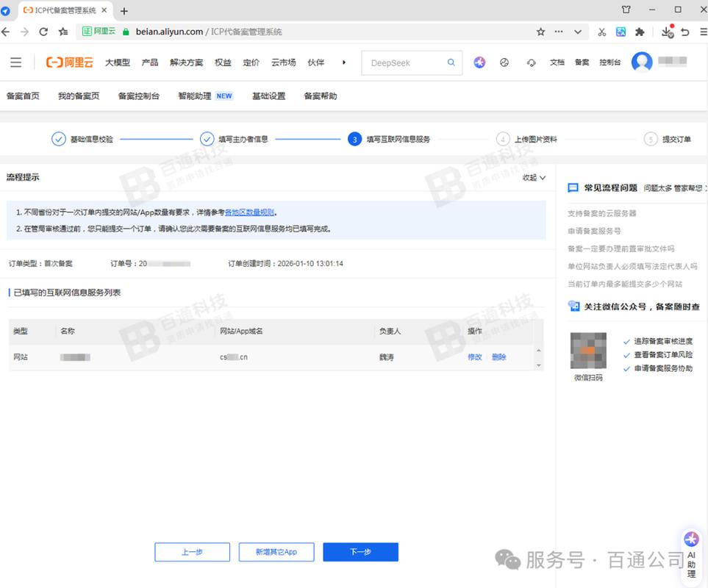Click the 阿里云 logo
The height and width of the screenshot is (588, 708).
pos(70,62)
